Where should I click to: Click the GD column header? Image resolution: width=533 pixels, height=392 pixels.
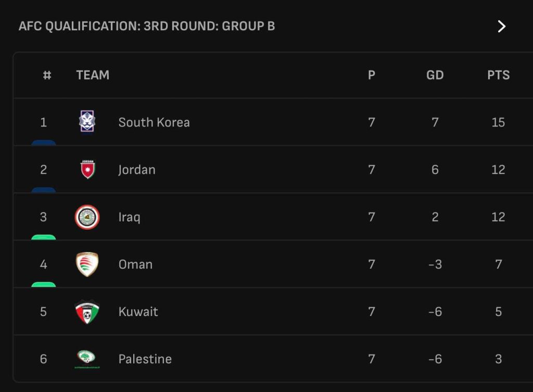click(x=435, y=75)
